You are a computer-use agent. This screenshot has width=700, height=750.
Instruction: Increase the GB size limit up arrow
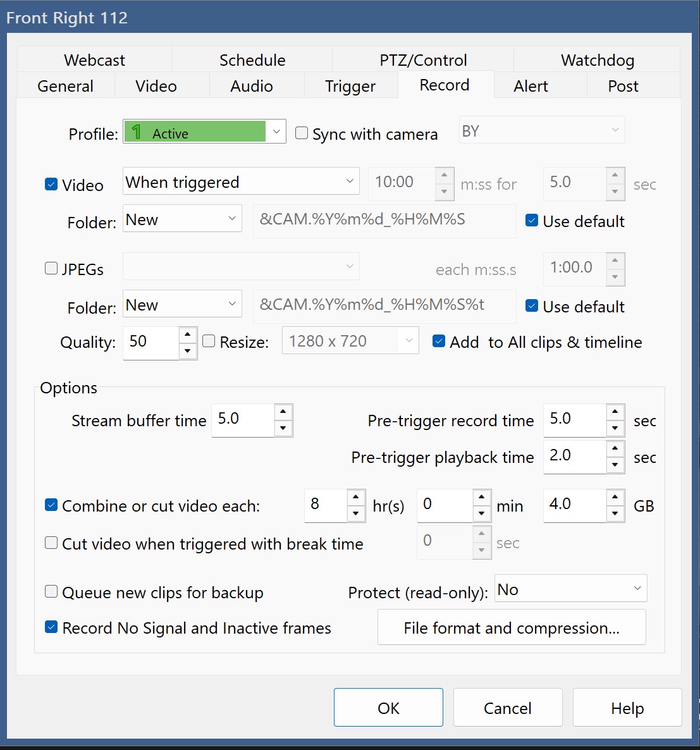tap(615, 497)
